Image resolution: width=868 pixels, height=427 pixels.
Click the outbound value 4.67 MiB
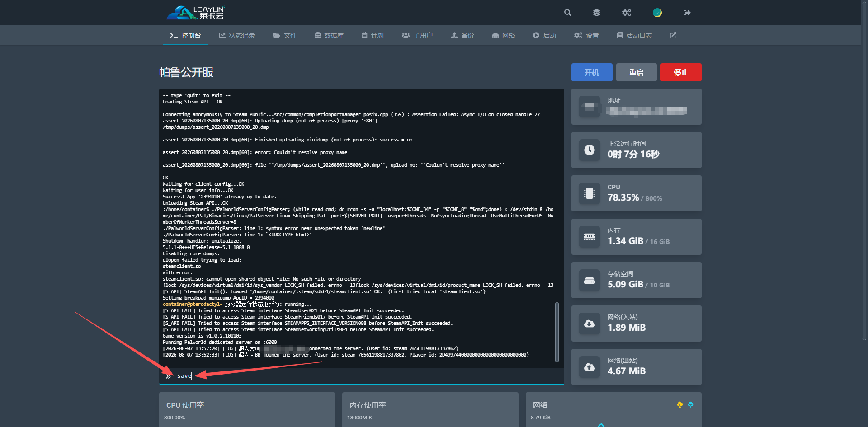(x=627, y=371)
